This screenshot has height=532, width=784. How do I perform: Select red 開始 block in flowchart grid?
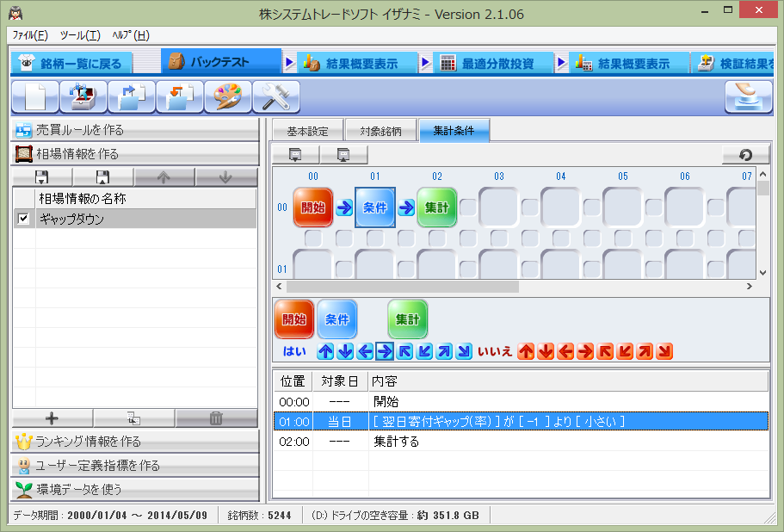click(x=313, y=207)
